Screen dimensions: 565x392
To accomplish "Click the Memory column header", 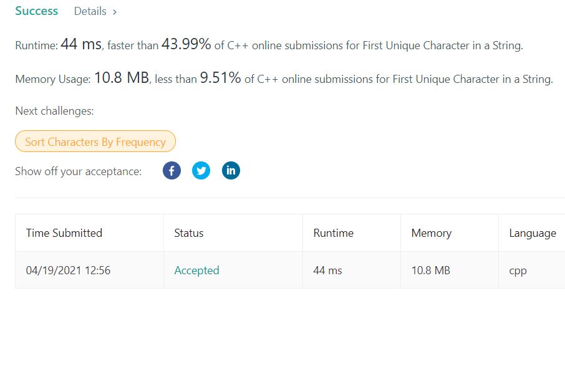I will [431, 232].
